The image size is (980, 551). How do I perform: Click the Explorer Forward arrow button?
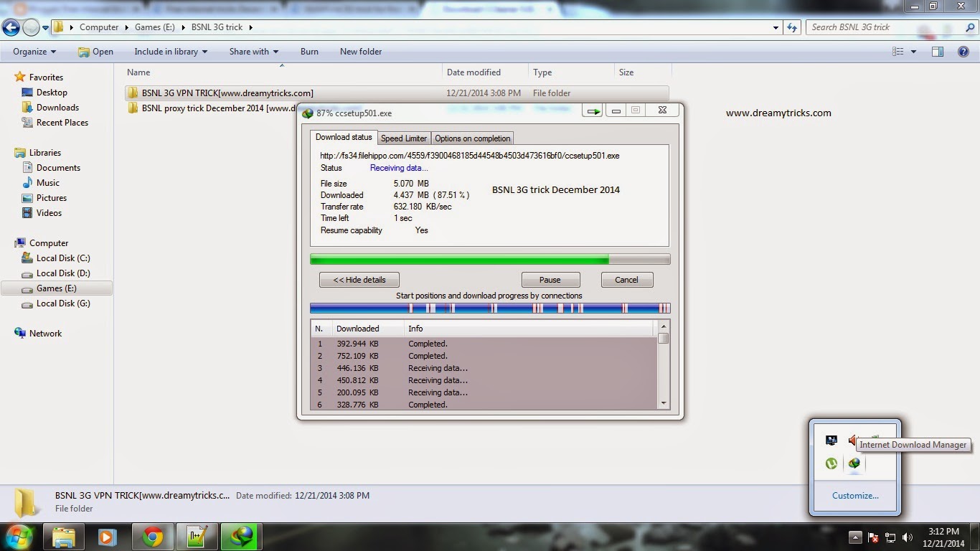[31, 28]
